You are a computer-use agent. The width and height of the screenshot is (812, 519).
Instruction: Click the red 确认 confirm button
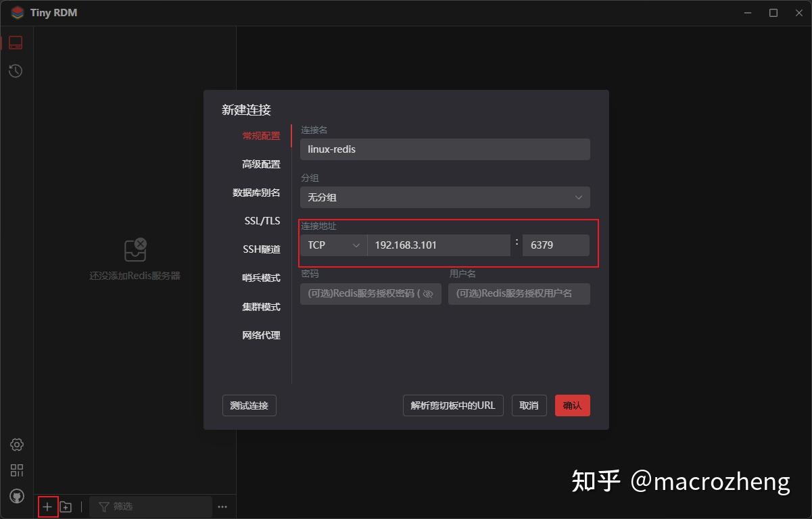pos(572,405)
